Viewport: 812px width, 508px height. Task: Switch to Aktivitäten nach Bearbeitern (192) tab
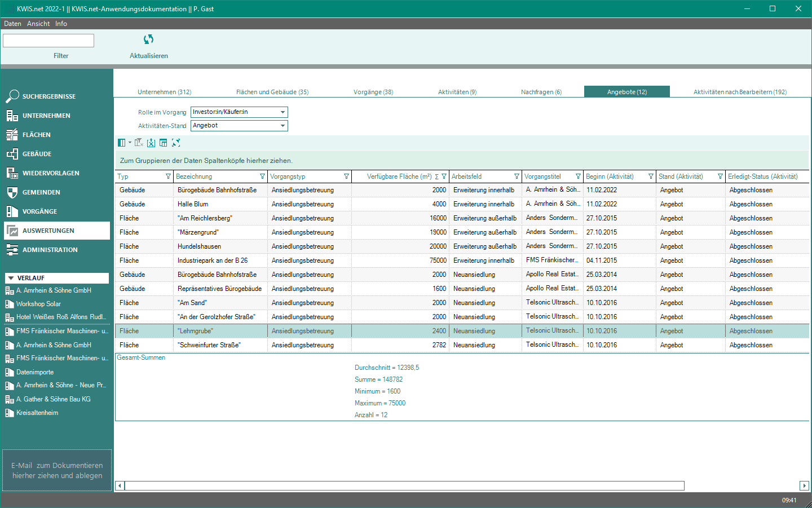[740, 92]
